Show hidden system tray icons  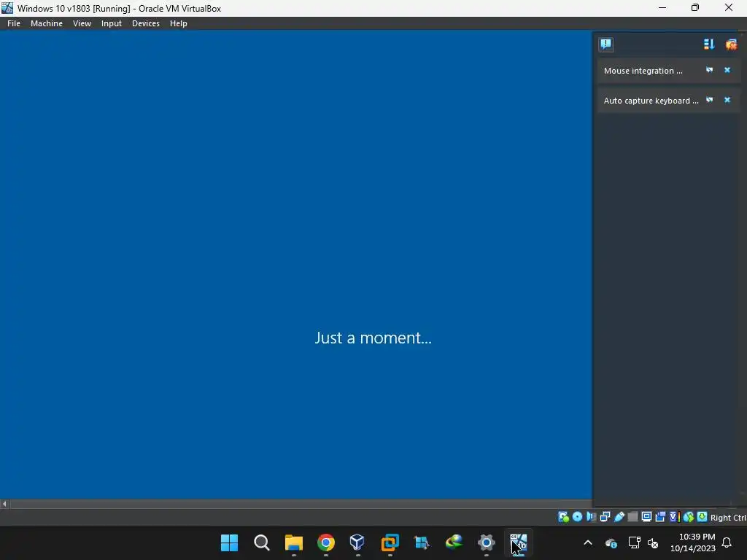click(x=588, y=542)
